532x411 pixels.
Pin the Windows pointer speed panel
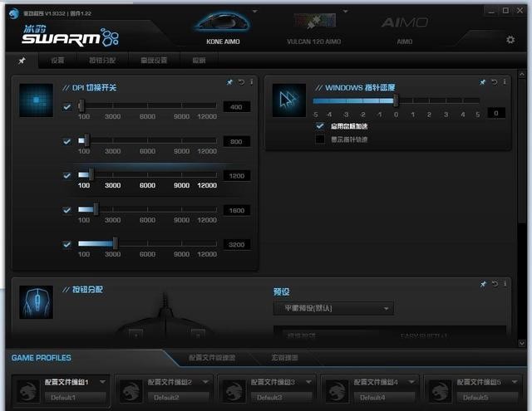click(x=482, y=82)
